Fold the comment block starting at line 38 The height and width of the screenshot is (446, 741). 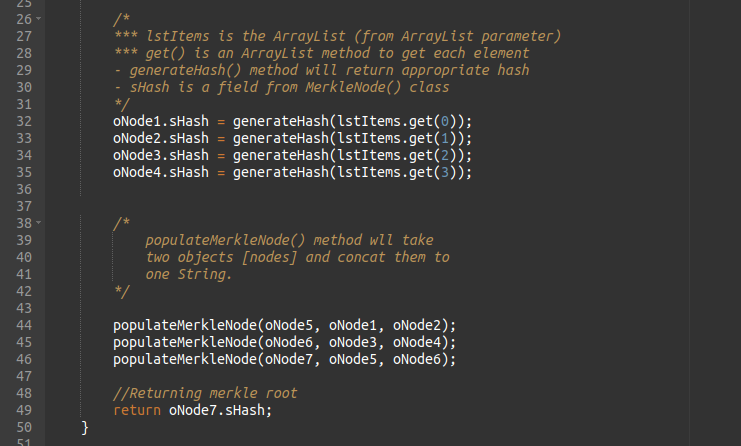39,222
